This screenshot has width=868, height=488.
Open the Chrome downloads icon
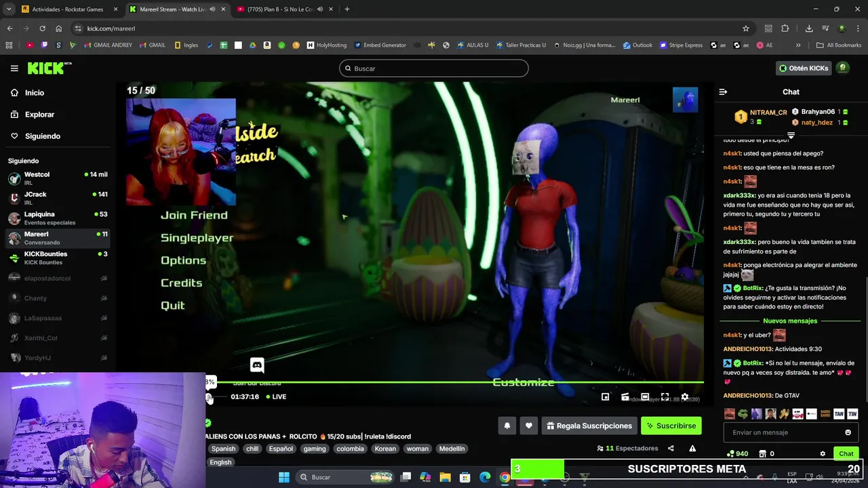coord(809,28)
